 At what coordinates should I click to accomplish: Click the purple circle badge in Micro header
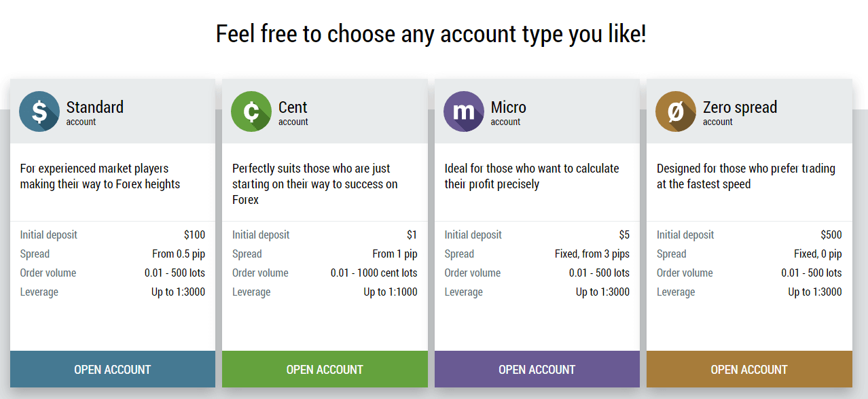tap(464, 111)
